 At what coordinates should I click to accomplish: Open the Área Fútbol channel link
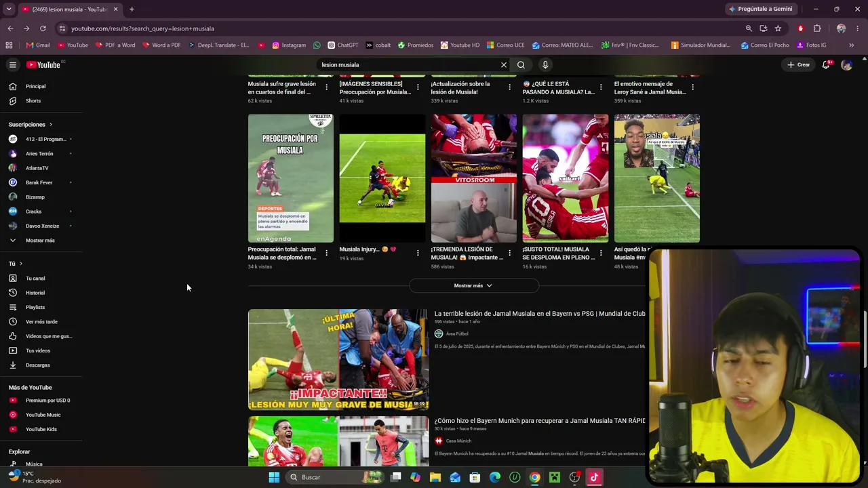(457, 334)
